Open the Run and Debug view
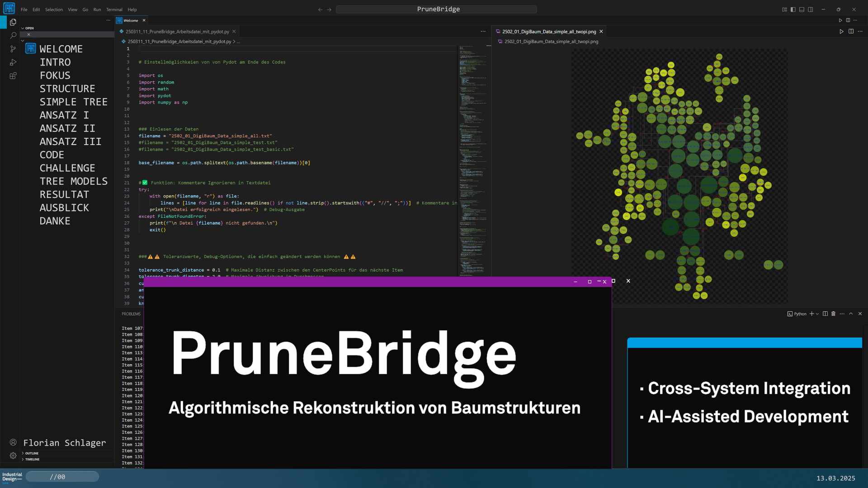Screen dimensions: 868x488 click(13, 62)
